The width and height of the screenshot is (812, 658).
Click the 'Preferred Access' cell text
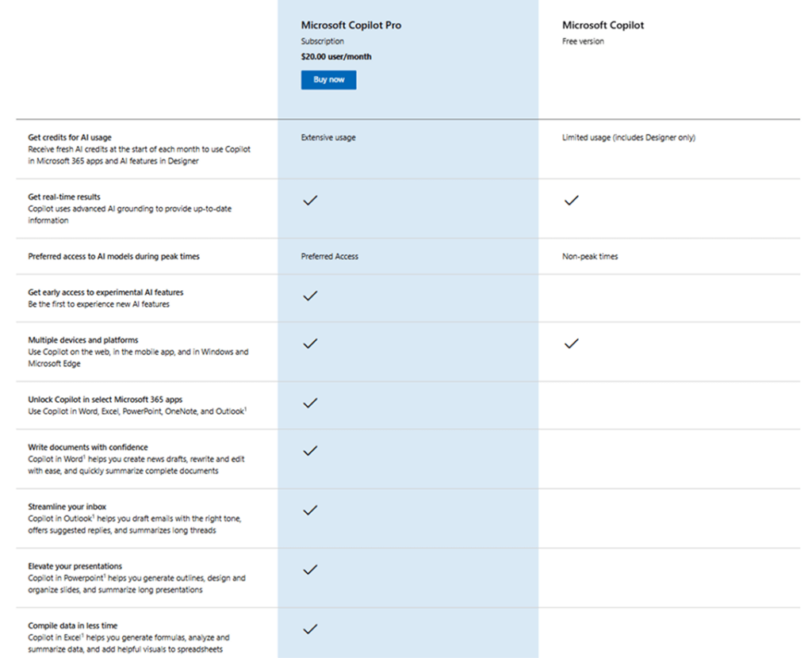[329, 257]
